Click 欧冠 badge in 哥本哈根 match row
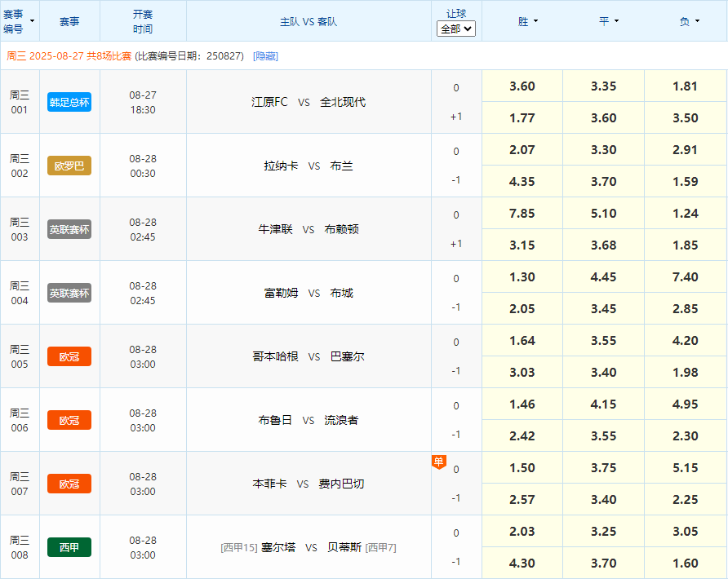Image resolution: width=728 pixels, height=579 pixels. coord(69,356)
